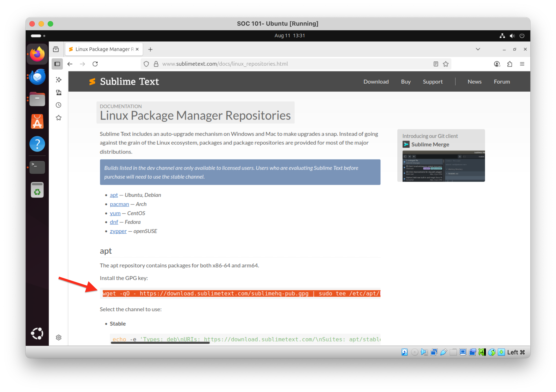Open the Support nav item

click(x=433, y=82)
